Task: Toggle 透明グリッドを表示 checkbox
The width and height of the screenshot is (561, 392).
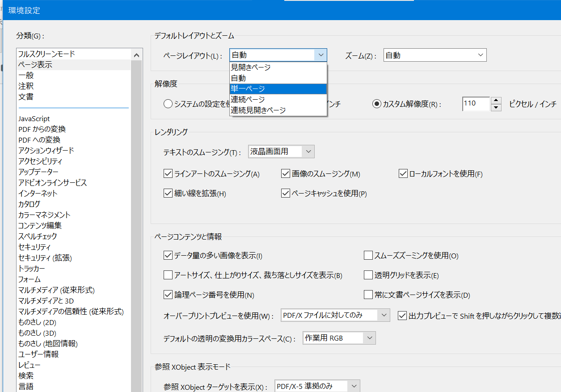Action: (368, 275)
